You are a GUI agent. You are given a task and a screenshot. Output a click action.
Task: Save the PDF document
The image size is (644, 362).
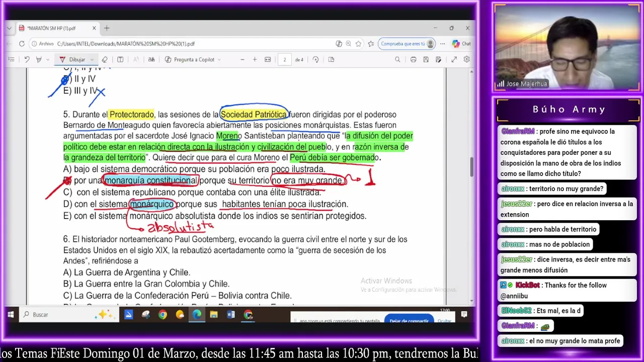pos(426,59)
